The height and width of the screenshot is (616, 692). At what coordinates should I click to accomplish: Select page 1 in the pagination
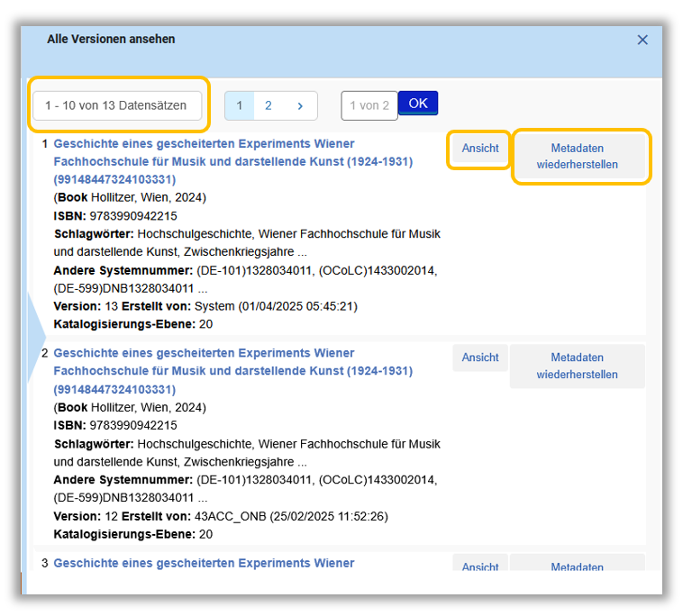pos(239,106)
